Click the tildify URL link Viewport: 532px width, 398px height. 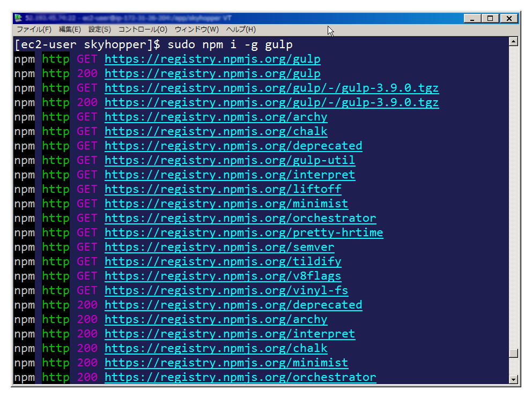[x=223, y=261]
